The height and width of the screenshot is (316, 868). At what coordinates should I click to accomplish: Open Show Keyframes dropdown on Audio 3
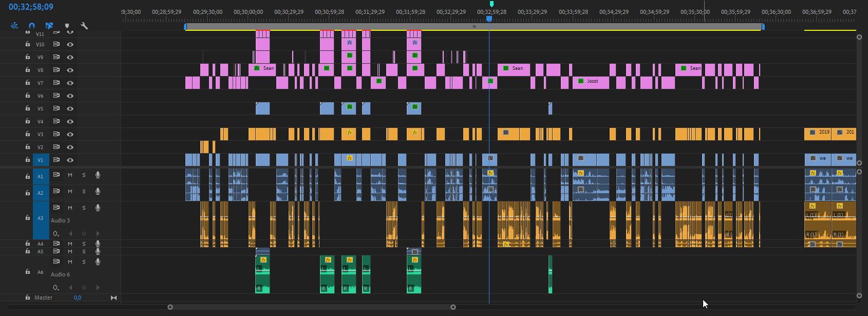point(56,234)
